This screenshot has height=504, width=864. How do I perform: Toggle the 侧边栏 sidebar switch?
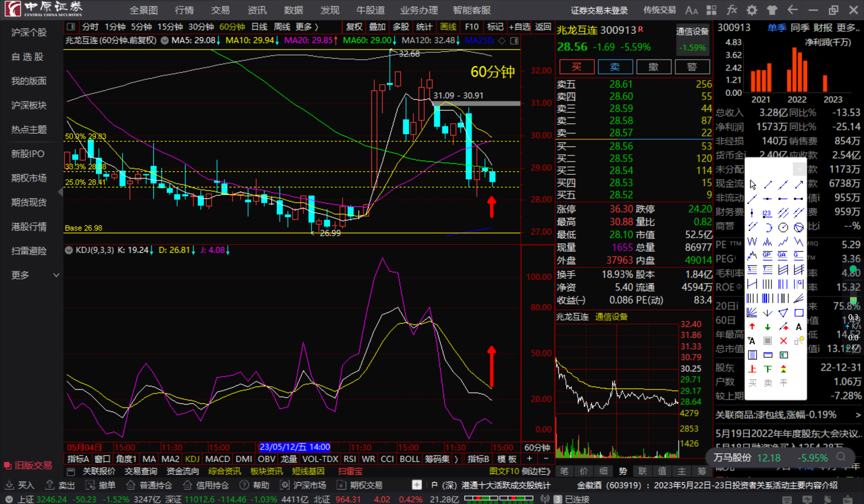pos(536,471)
